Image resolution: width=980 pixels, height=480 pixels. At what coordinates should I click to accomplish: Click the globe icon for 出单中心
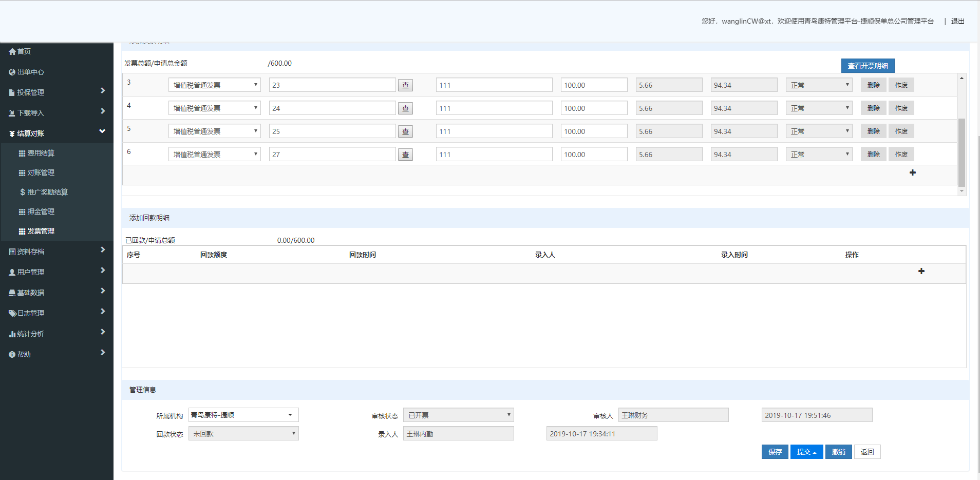12,72
